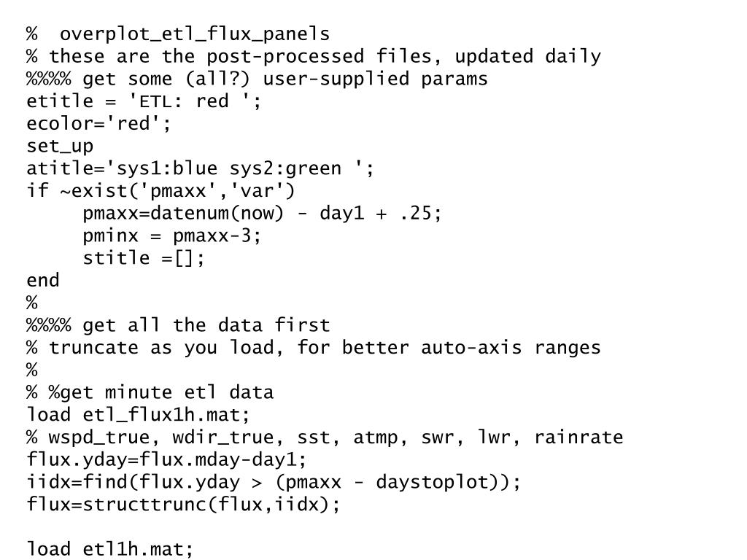Click the ecolor='red' line
Screen dimensions: 747x560
click(99, 124)
